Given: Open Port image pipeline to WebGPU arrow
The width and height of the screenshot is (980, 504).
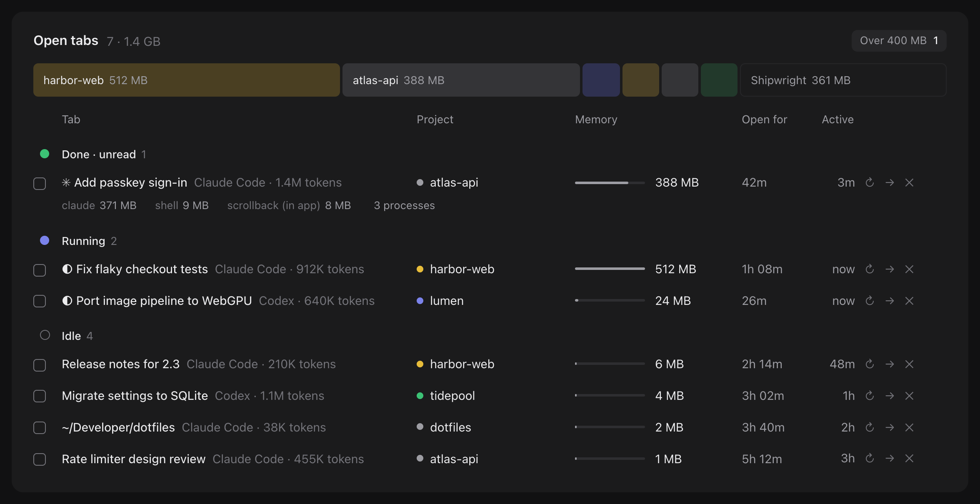Looking at the screenshot, I should 890,301.
